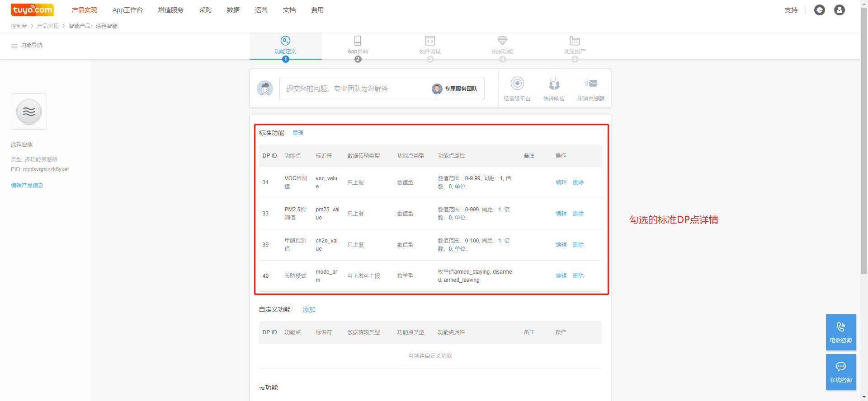
Task: Click the 可创建自定义功能 placeholder text
Action: [430, 356]
